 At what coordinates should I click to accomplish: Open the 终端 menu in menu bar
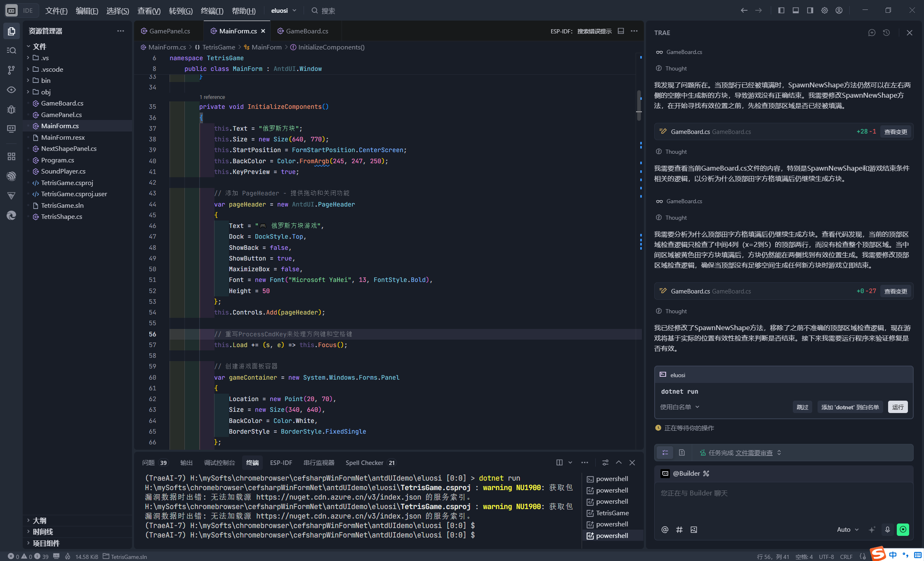[x=212, y=11]
